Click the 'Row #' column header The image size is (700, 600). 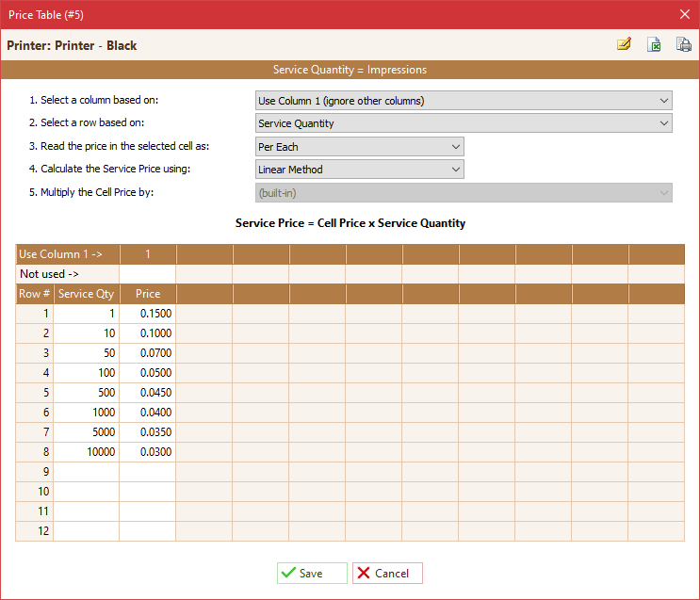(x=34, y=294)
